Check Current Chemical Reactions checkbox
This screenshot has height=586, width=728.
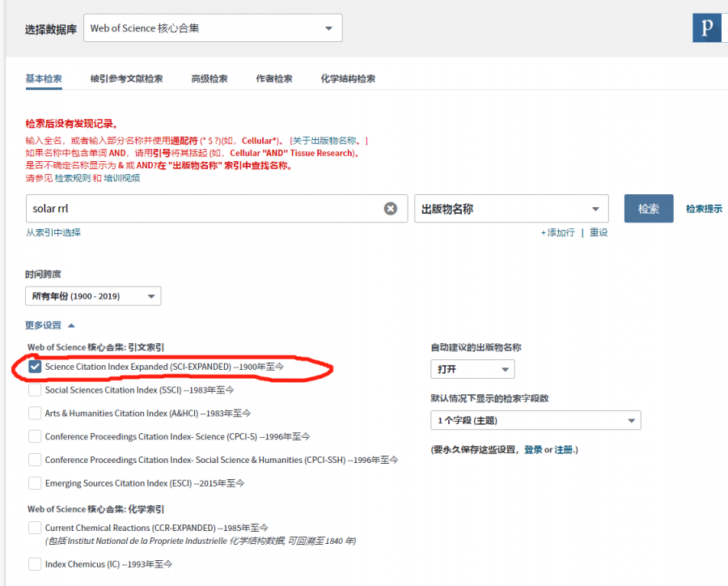[35, 528]
